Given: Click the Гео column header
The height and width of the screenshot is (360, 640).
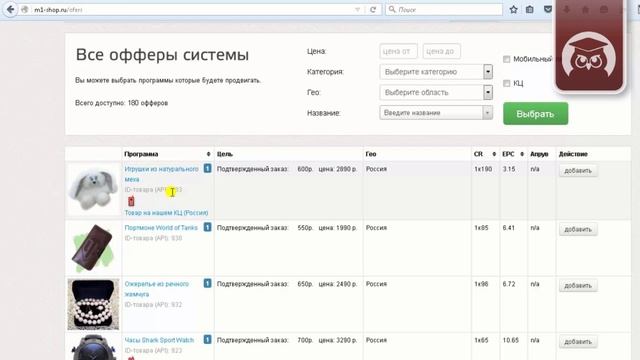Looking at the screenshot, I should (371, 154).
